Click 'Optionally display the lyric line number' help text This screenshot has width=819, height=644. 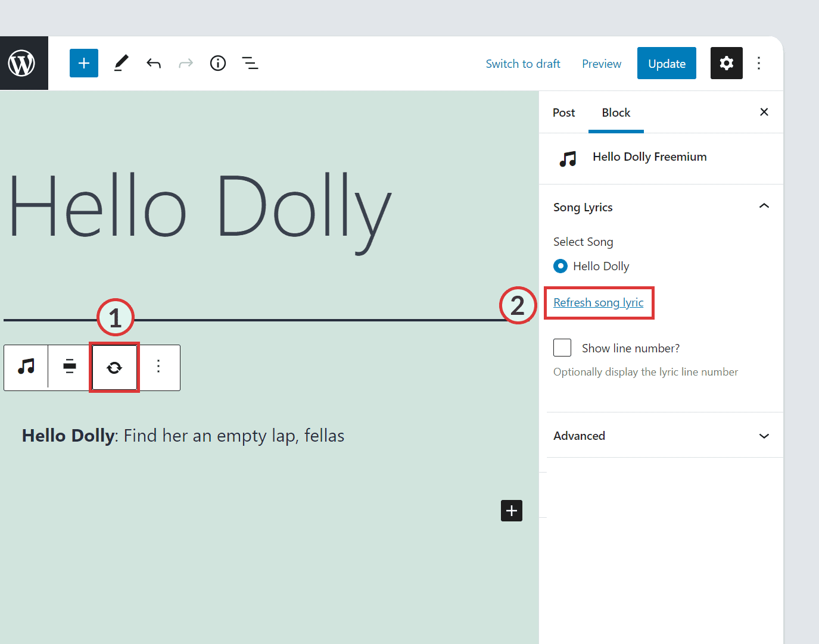click(646, 372)
